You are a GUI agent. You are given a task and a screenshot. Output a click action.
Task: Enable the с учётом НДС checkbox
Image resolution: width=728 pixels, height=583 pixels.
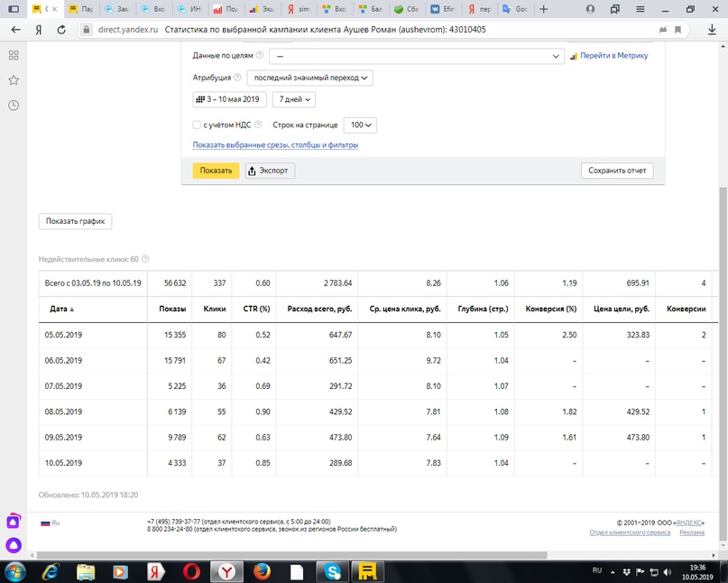[x=197, y=125]
